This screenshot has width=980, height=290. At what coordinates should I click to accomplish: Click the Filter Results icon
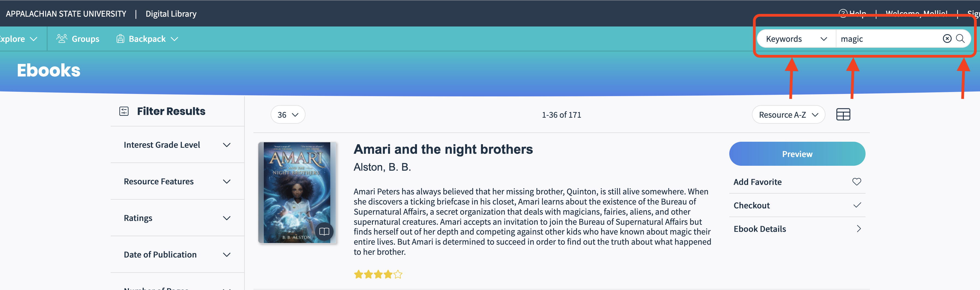click(124, 111)
